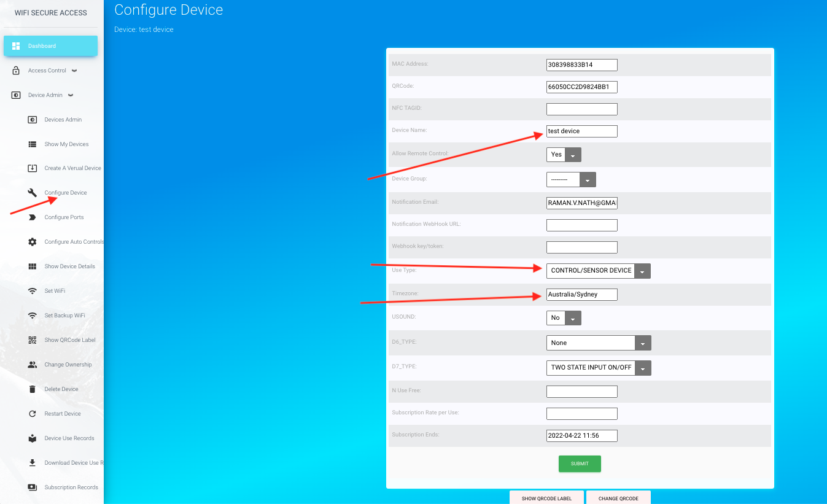This screenshot has height=504, width=827.
Task: Open Configure Ports menu item
Action: [x=64, y=217]
